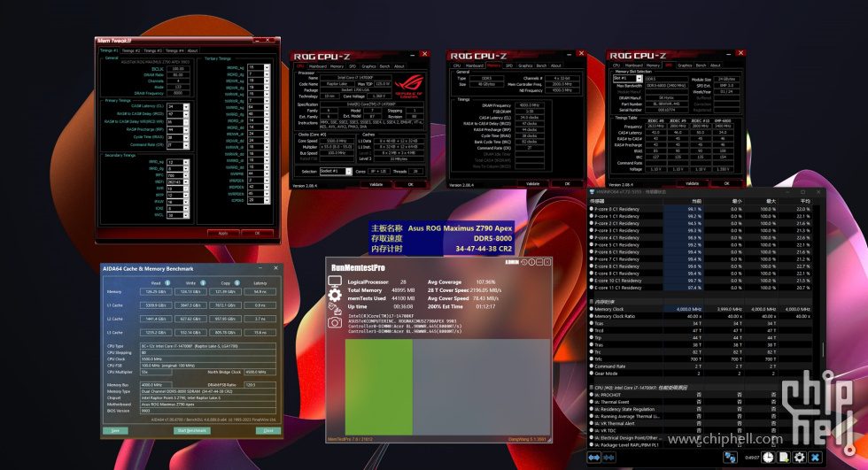Open CAS# Latency (CL) dropdown in MemTweakIt
The image size is (868, 470).
[186, 107]
